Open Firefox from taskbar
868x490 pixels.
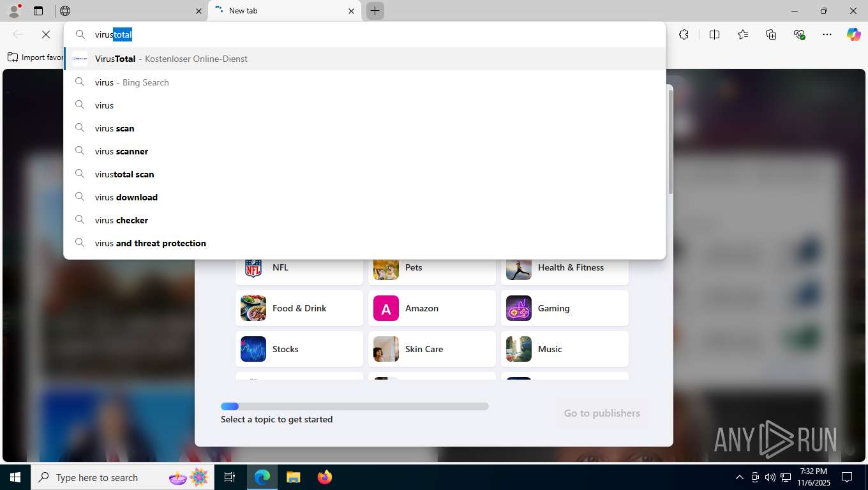tap(325, 477)
